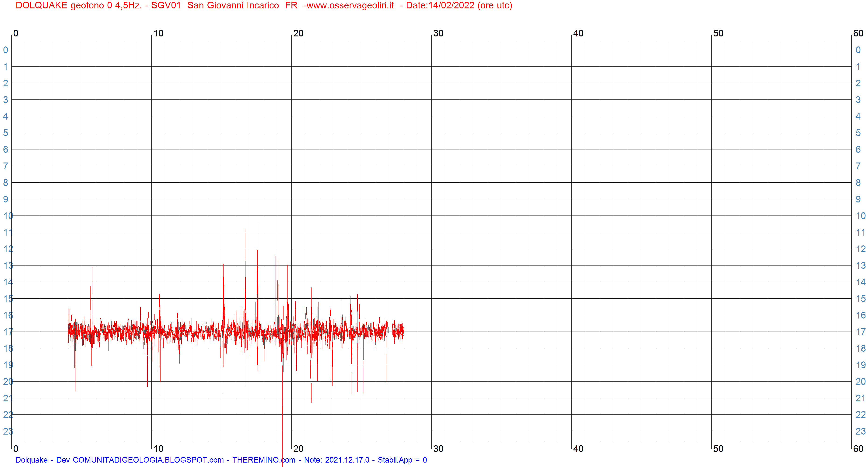Click hour label 7 on the right axis

pyautogui.click(x=858, y=166)
